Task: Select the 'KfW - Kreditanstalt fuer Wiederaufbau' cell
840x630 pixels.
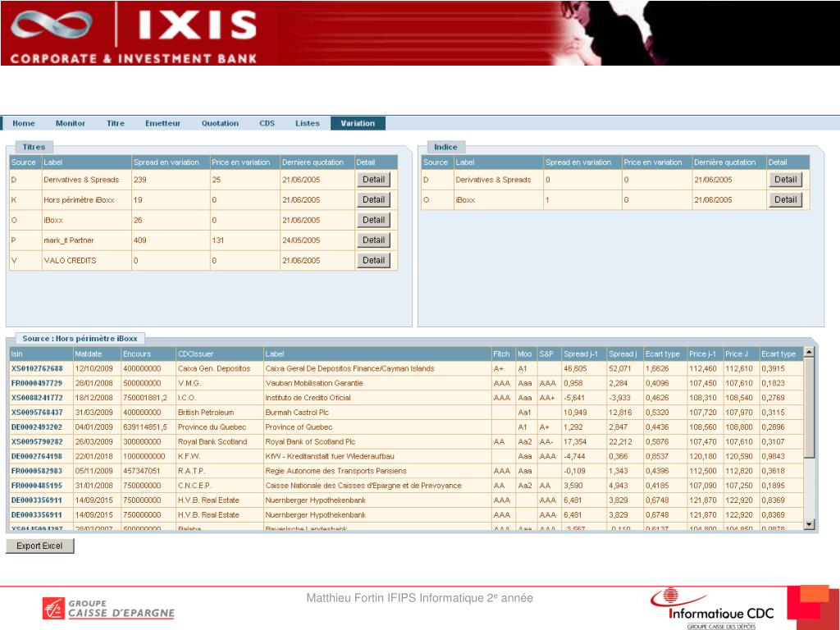Action: click(377, 456)
